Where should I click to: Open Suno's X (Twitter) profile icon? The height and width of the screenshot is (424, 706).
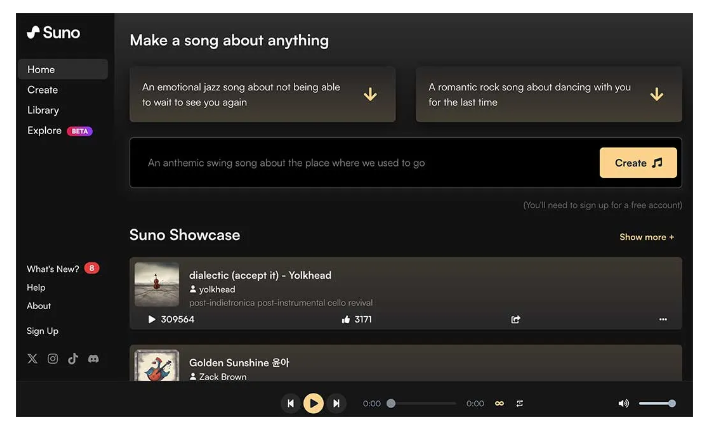[32, 359]
